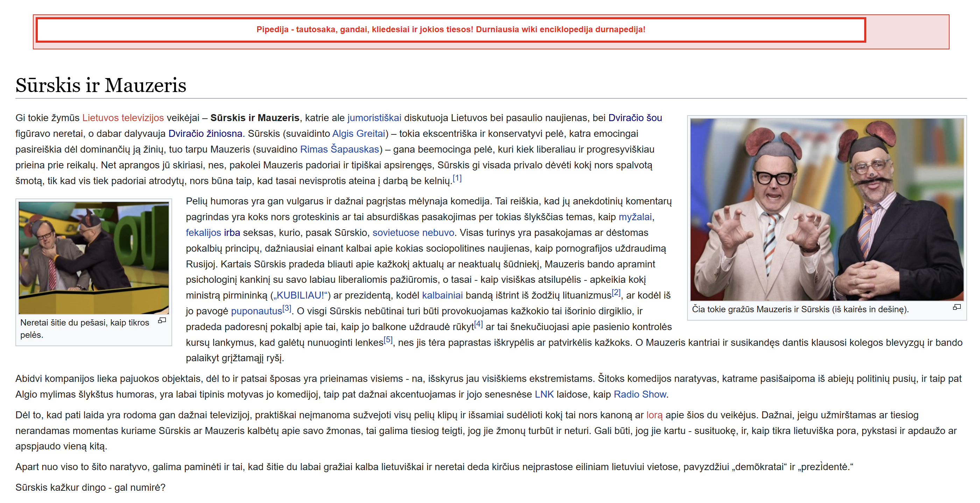Click the red lorą link

[654, 415]
